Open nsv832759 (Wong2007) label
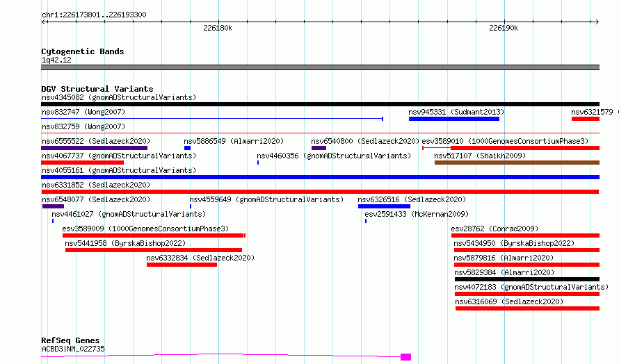This screenshot has width=619, height=364. (83, 126)
